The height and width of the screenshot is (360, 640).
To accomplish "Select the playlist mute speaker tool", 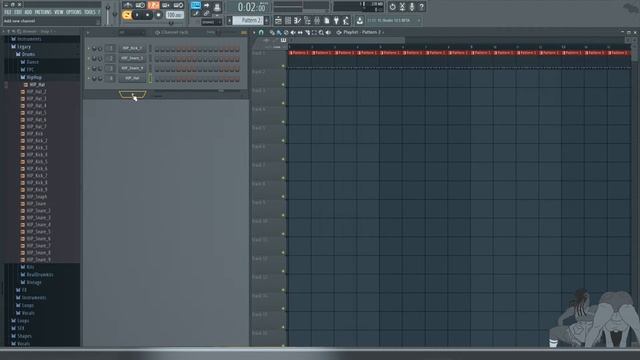I will point(293,32).
